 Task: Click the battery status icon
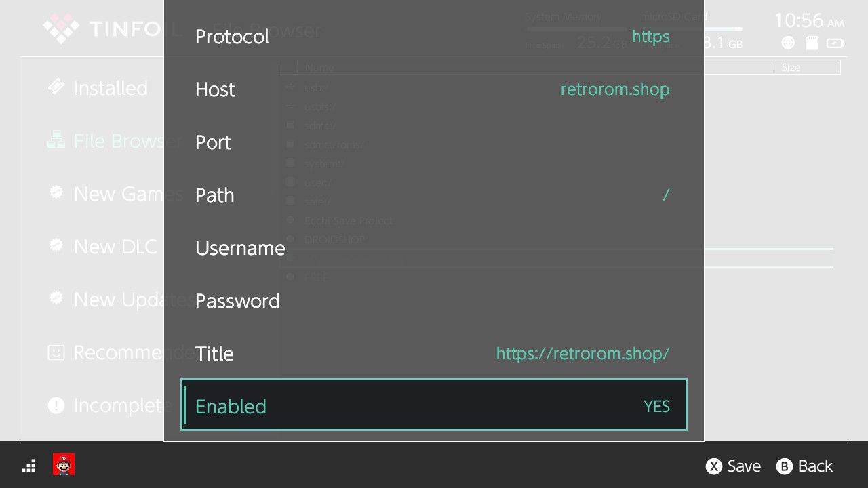835,43
